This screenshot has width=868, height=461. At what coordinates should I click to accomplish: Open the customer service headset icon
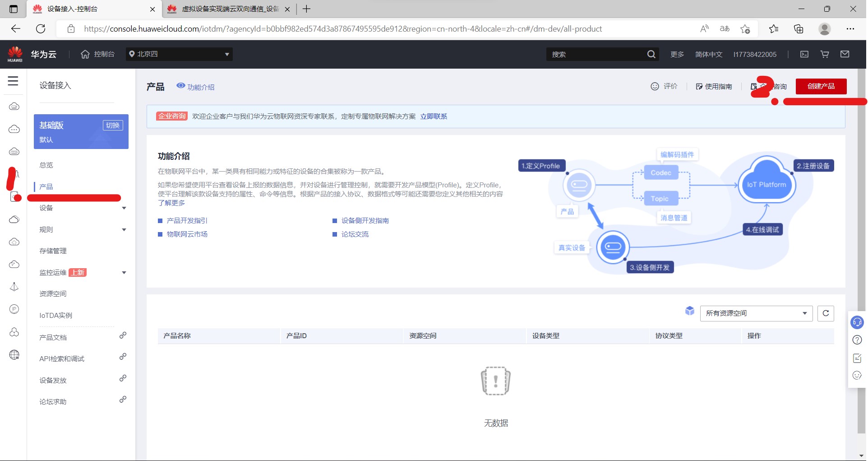[x=857, y=322]
